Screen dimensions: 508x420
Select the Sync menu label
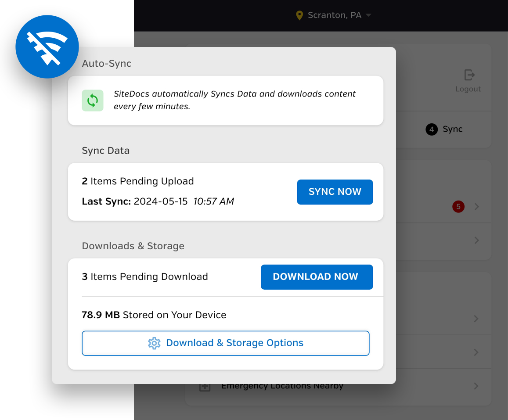(x=453, y=129)
